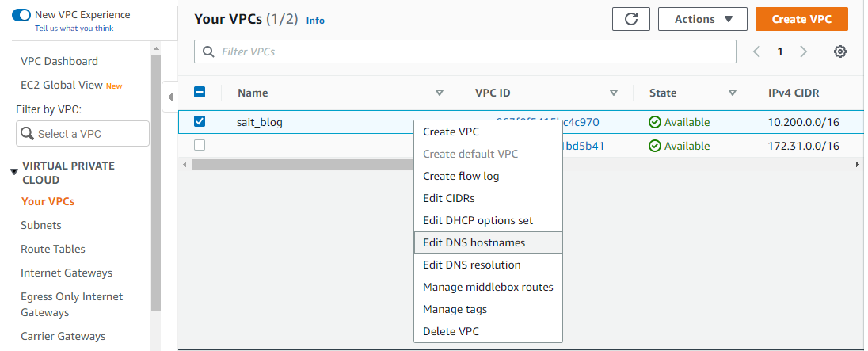
Task: Toggle the New VPC Experience switch
Action: point(21,15)
